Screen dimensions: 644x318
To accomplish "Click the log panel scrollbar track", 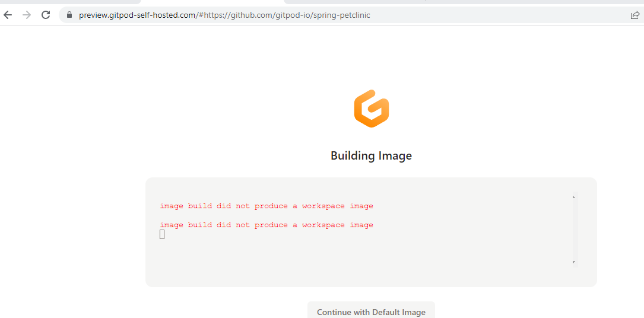I will pyautogui.click(x=575, y=230).
